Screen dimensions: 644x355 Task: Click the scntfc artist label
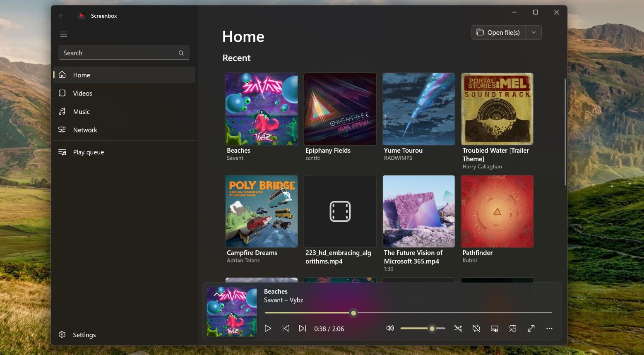[x=312, y=158]
